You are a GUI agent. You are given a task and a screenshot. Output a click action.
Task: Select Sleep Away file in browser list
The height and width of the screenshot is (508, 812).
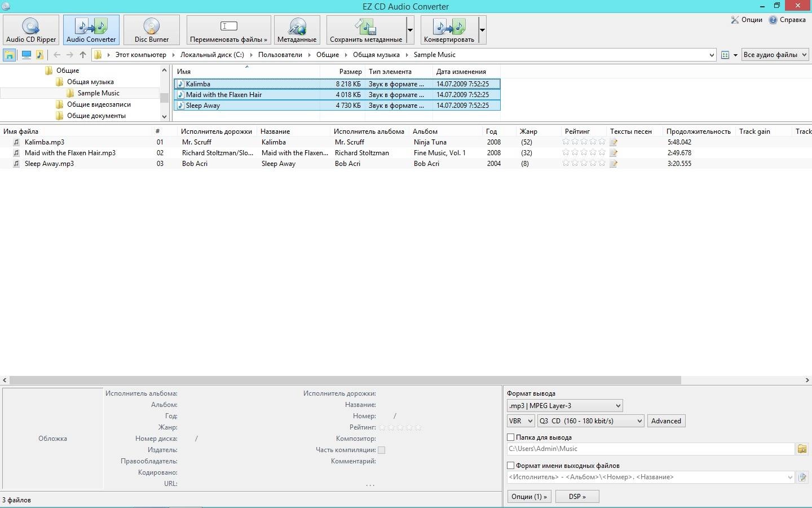[337, 106]
